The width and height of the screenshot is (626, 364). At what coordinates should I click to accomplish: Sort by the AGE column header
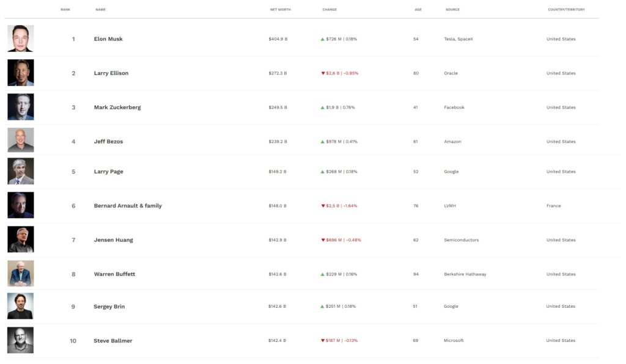(x=418, y=10)
